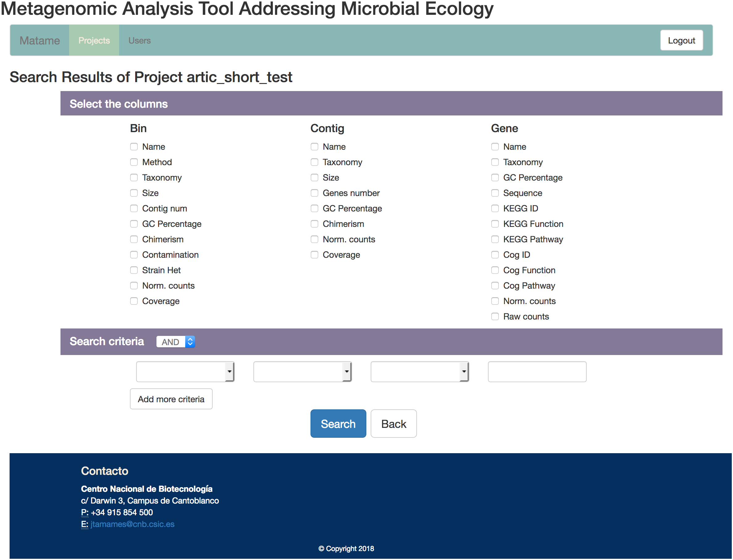Open the Projects navigation tab

94,40
